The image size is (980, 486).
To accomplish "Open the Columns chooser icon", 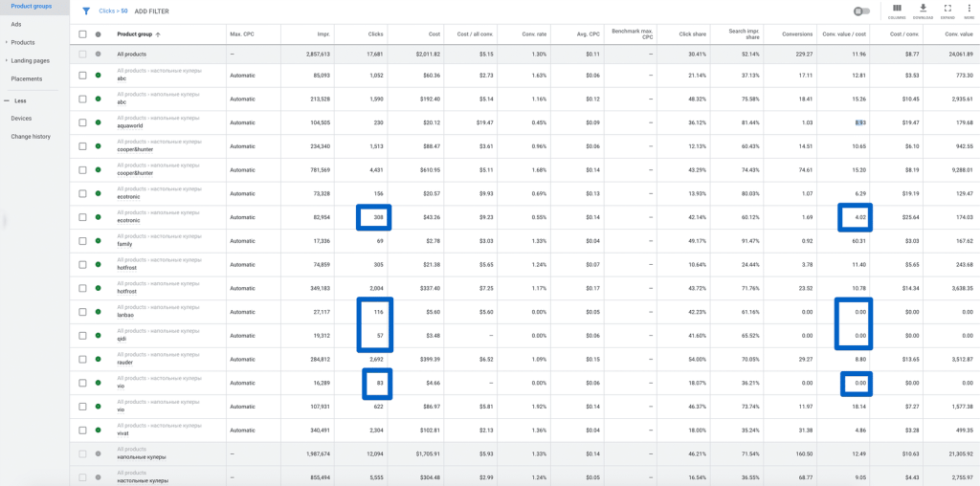I will 896,11.
